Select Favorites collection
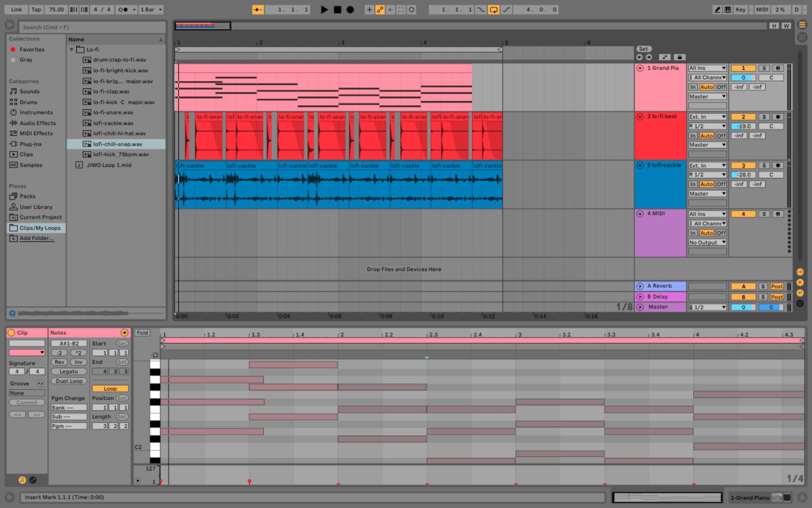This screenshot has height=508, width=812. coord(32,50)
